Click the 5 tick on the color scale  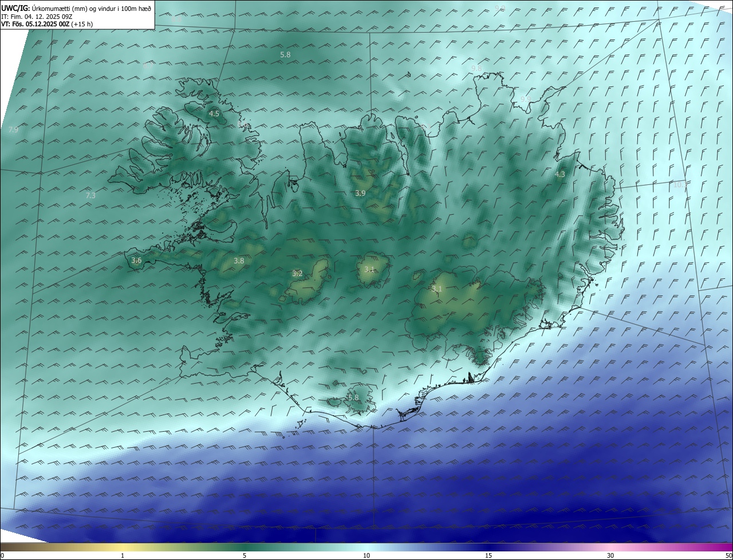[245, 555]
